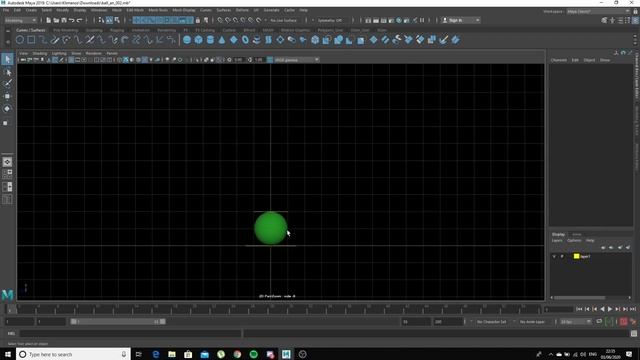Open the Workspace Maya Classic dropdown
This screenshot has width=640, height=360.
598,11
